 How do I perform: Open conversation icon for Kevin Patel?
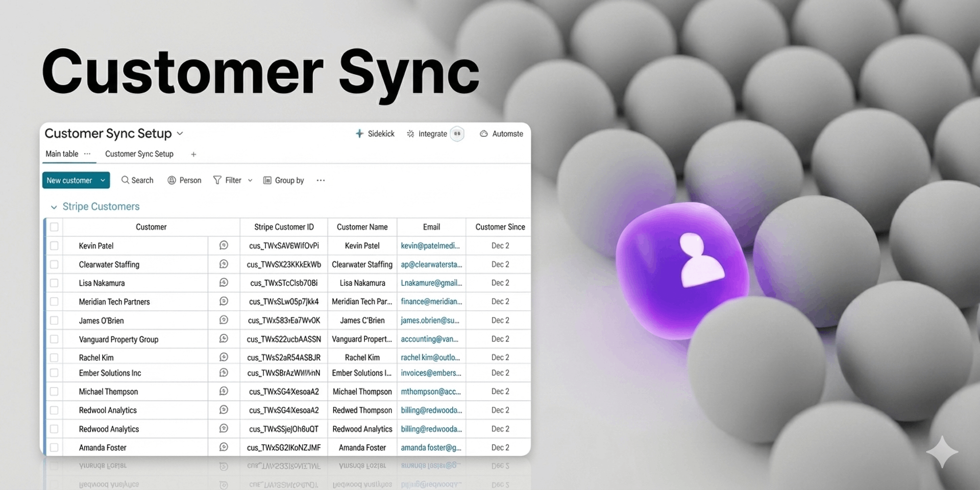tap(224, 246)
